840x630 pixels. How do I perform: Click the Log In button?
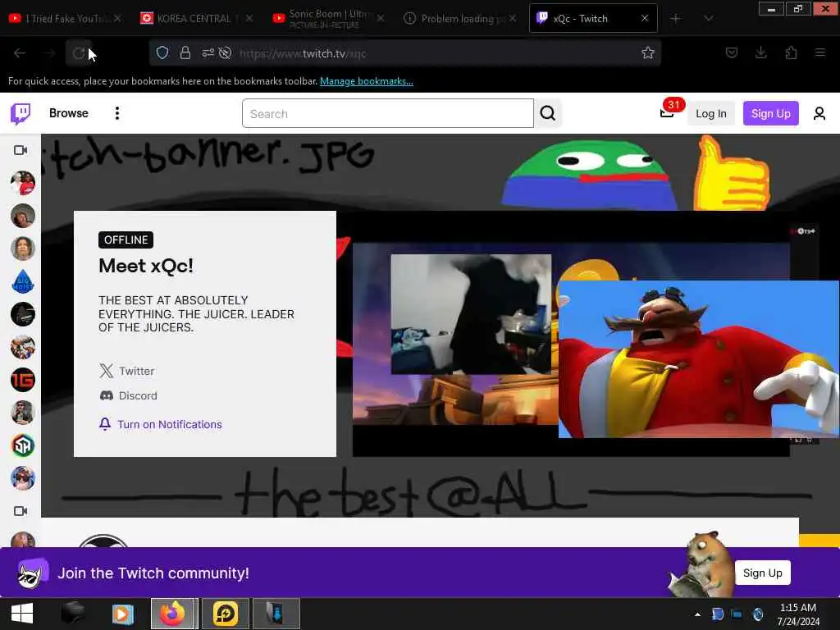tap(711, 113)
